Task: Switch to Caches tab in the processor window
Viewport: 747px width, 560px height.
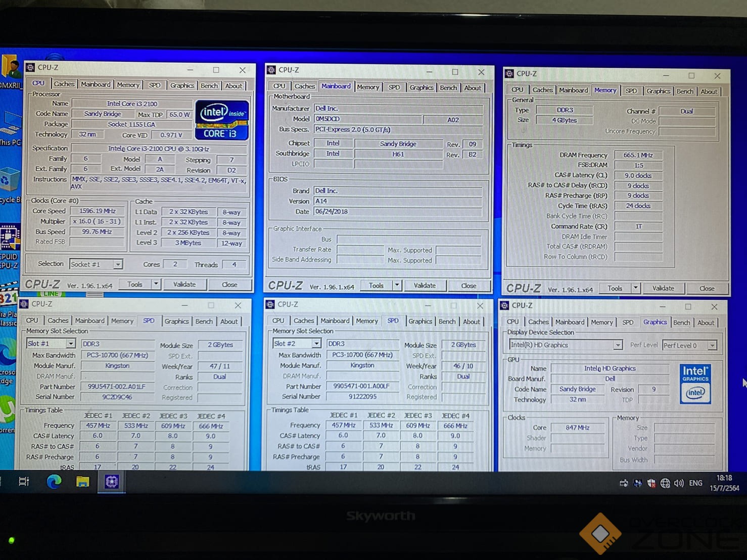Action: point(64,84)
